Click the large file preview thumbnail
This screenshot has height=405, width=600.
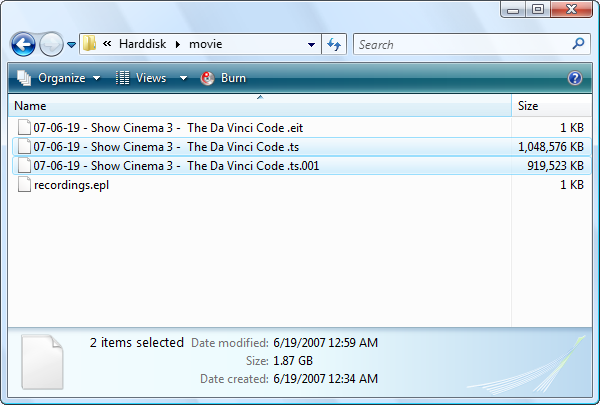[x=42, y=362]
